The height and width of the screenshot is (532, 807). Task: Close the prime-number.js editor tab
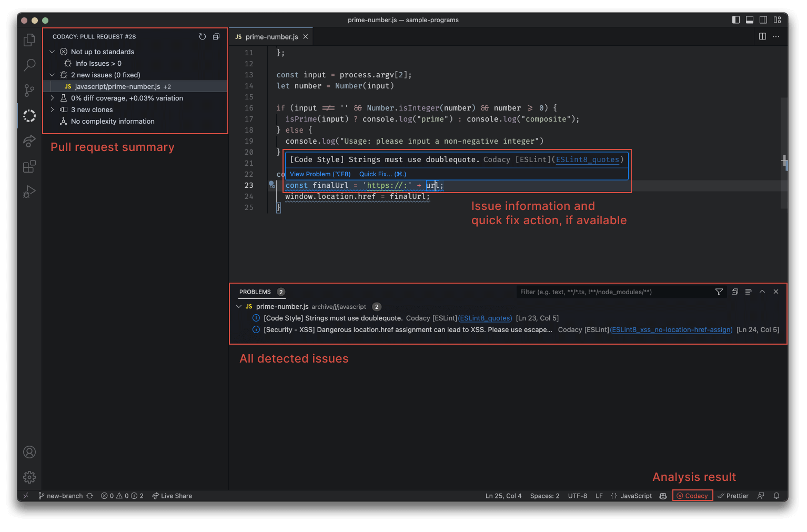(x=305, y=37)
